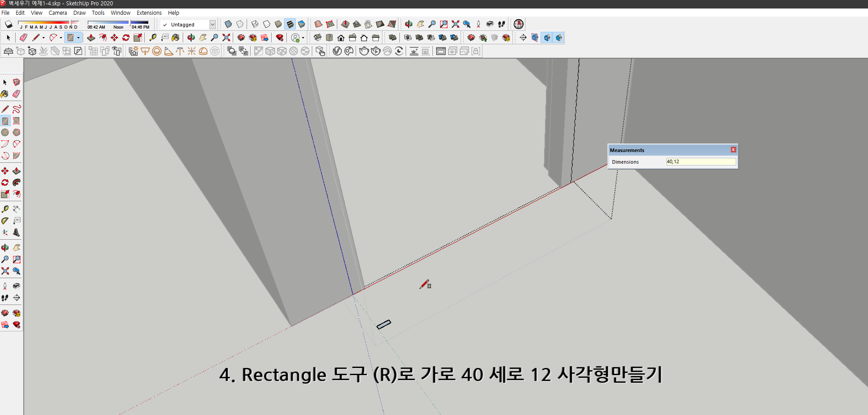Screen dimensions: 868x415
Task: Select the Tape Measure tool in top toolbar
Action: (153, 38)
